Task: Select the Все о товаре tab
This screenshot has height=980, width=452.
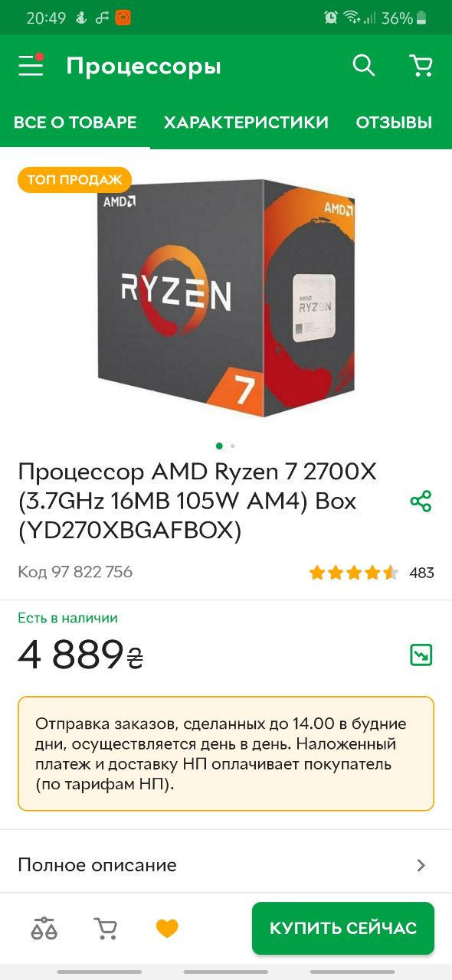Action: click(x=75, y=122)
